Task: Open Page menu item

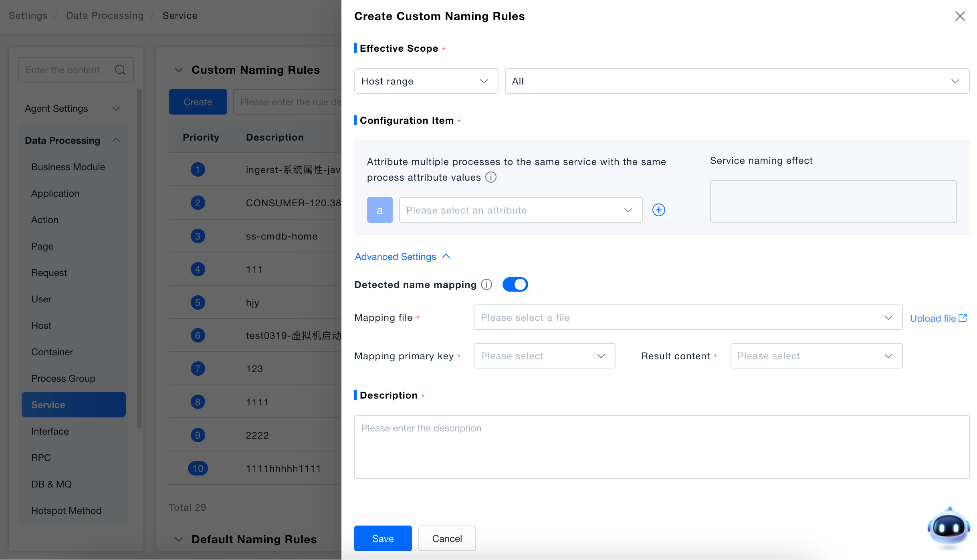Action: point(73,246)
